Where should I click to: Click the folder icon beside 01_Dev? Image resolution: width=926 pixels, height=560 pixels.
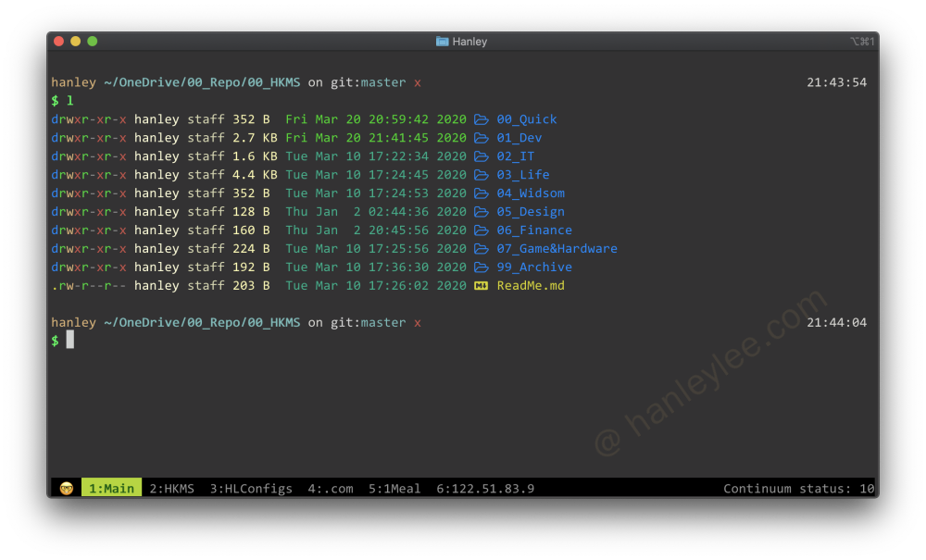[482, 138]
